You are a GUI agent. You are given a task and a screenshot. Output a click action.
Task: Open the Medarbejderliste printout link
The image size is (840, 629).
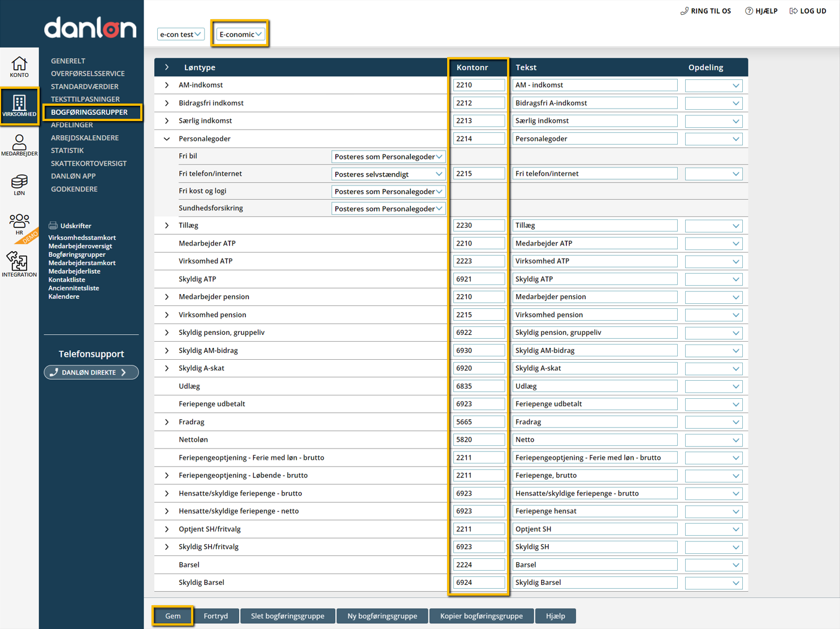click(74, 272)
